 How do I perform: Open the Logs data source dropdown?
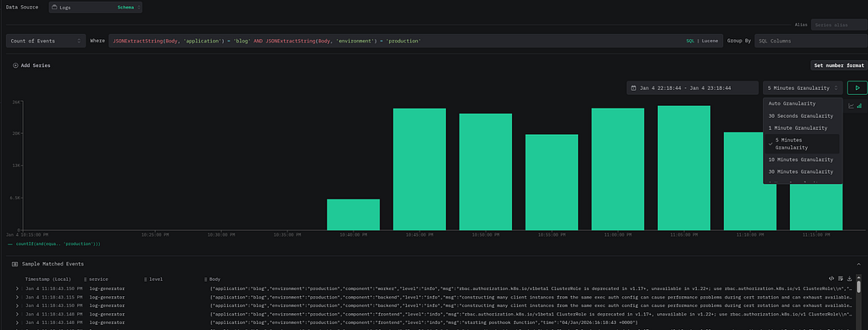click(95, 7)
